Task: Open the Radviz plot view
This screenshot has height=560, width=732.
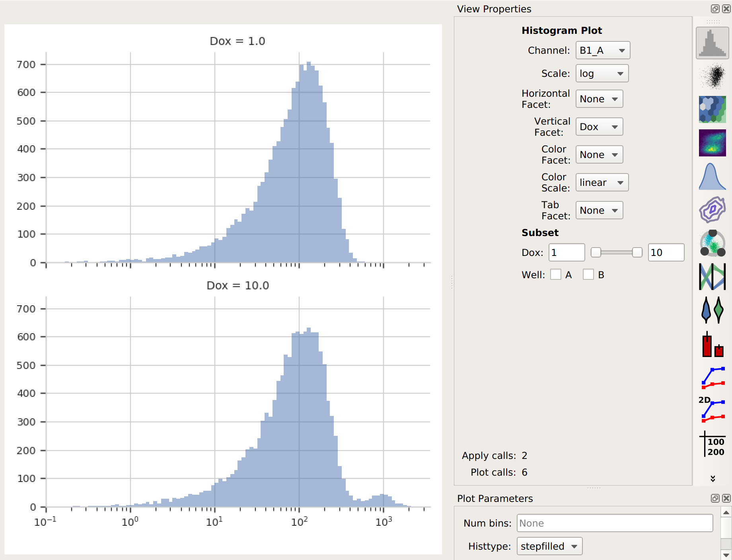Action: pyautogui.click(x=712, y=243)
